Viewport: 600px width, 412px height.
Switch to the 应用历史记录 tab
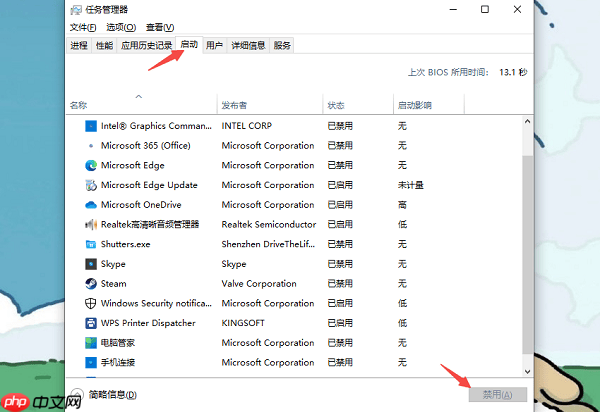coord(146,46)
